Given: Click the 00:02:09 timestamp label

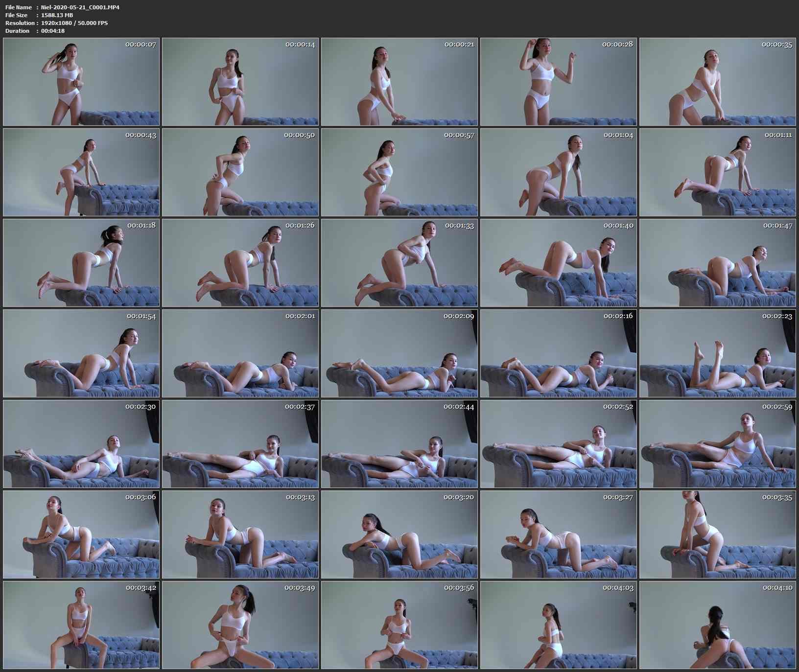Looking at the screenshot, I should point(459,316).
